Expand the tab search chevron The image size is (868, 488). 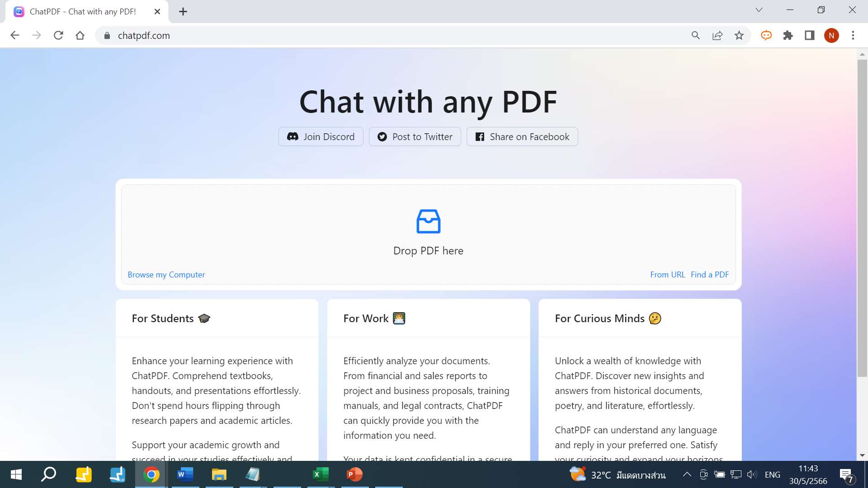coord(759,10)
